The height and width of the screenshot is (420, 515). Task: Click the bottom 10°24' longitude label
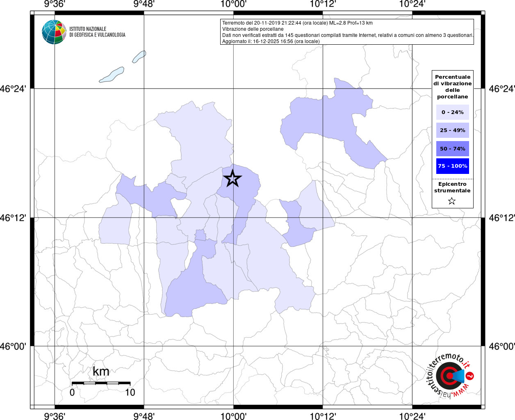(x=412, y=416)
